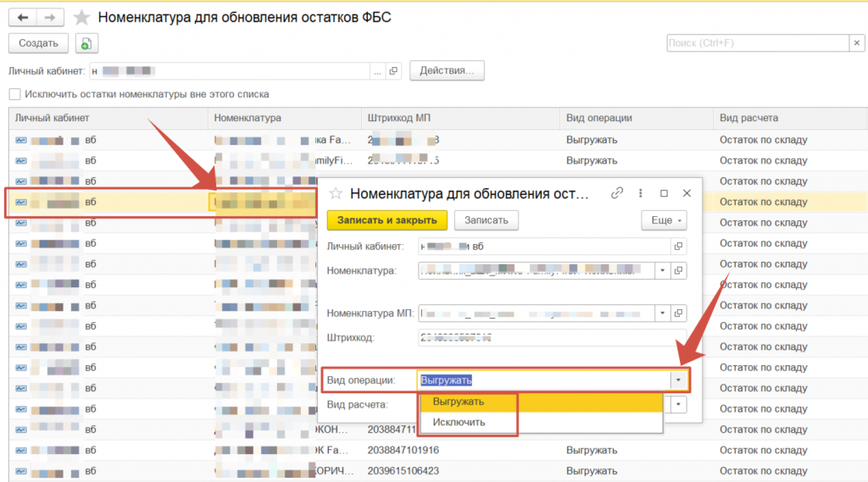Expand the Вид расчета dropdown arrow
The width and height of the screenshot is (868, 482).
tap(680, 405)
